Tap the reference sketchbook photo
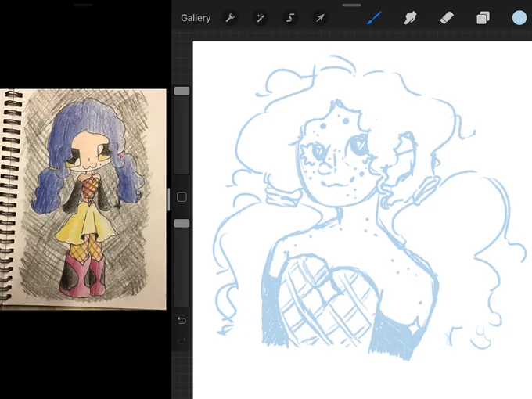This screenshot has width=532, height=399. (x=83, y=199)
